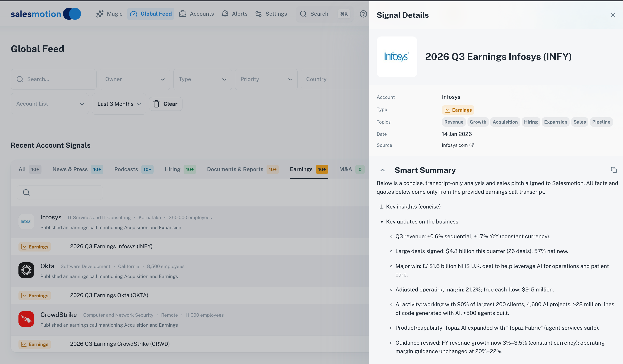Click the CrowdStrike falcon logo

26,319
